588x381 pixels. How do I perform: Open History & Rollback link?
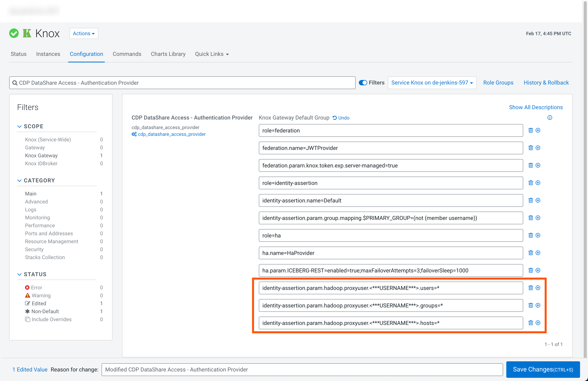546,83
